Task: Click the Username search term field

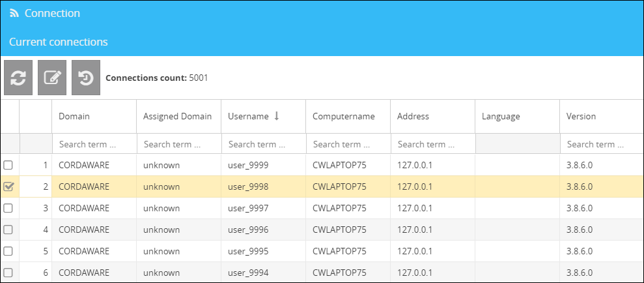Action: pos(263,144)
